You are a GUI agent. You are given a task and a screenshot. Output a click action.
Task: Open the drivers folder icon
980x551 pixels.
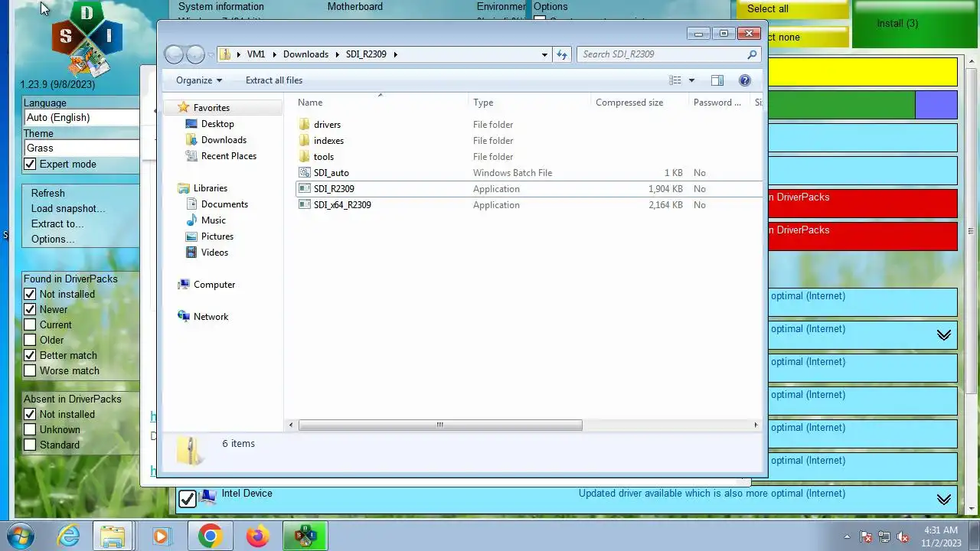tap(304, 125)
